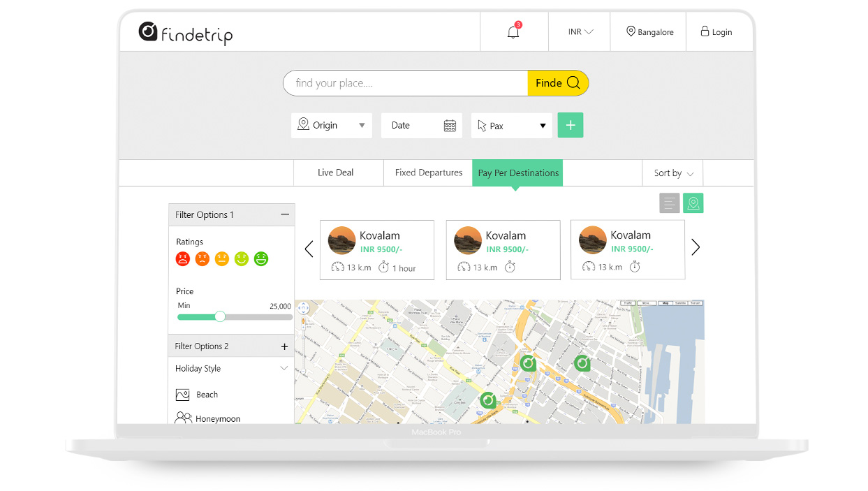The height and width of the screenshot is (491, 868).
Task: Open the Origin dropdown
Action: 332,126
